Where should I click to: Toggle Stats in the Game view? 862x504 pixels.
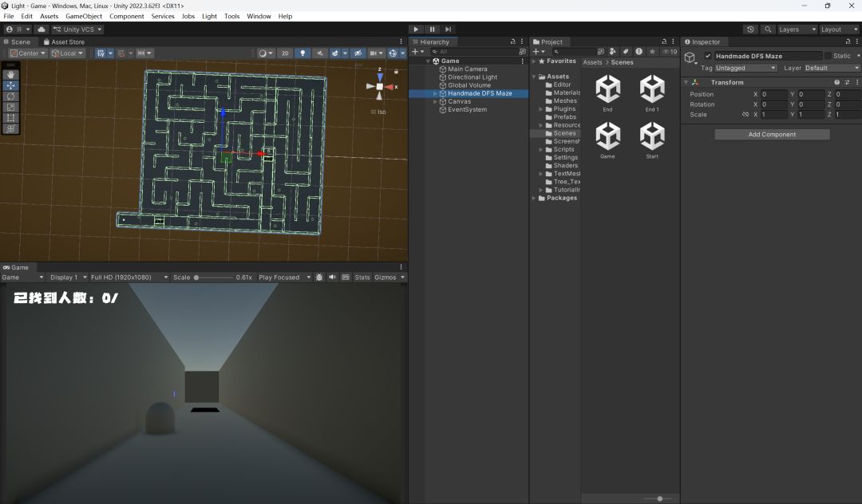click(x=362, y=278)
